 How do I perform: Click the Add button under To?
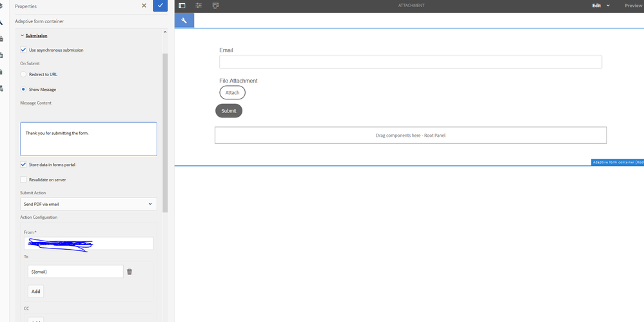36,291
